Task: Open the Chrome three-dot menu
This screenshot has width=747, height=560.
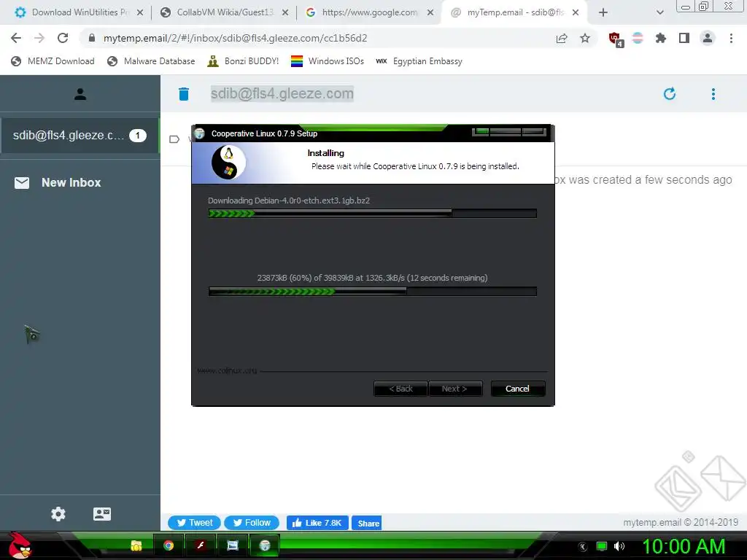Action: coord(731,38)
